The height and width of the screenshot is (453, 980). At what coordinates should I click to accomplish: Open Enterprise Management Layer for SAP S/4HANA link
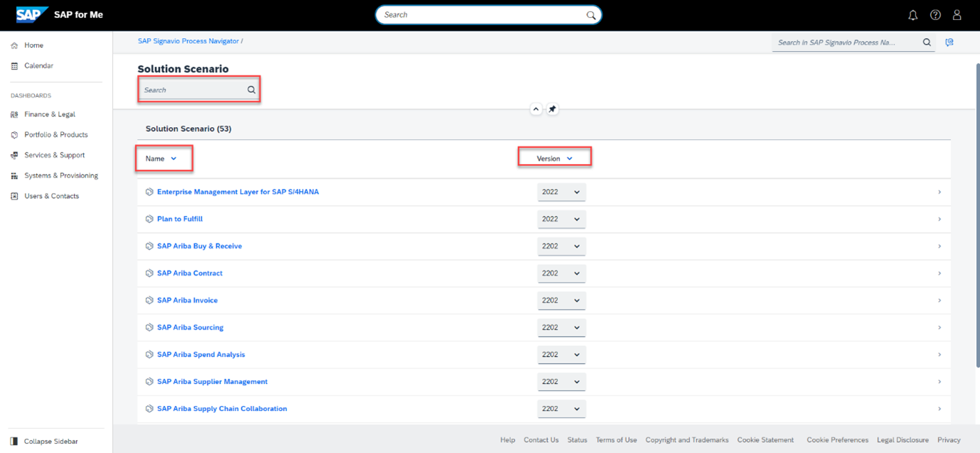coord(237,192)
